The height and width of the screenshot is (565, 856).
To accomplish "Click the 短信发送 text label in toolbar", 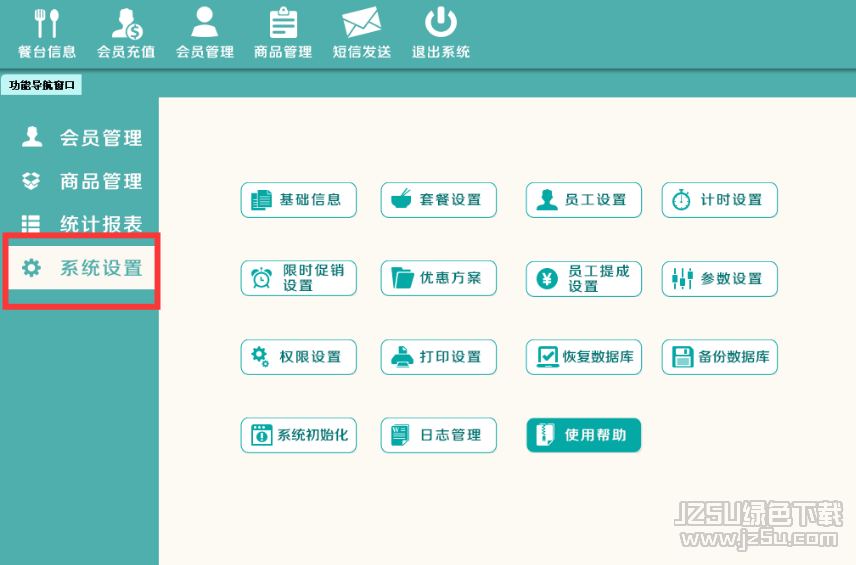I will point(362,52).
